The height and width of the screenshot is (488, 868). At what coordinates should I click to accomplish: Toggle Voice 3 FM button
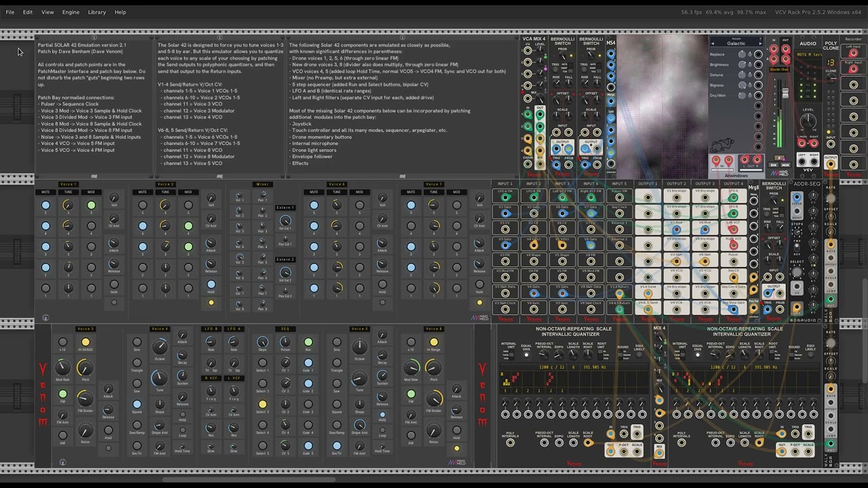pyautogui.click(x=62, y=394)
